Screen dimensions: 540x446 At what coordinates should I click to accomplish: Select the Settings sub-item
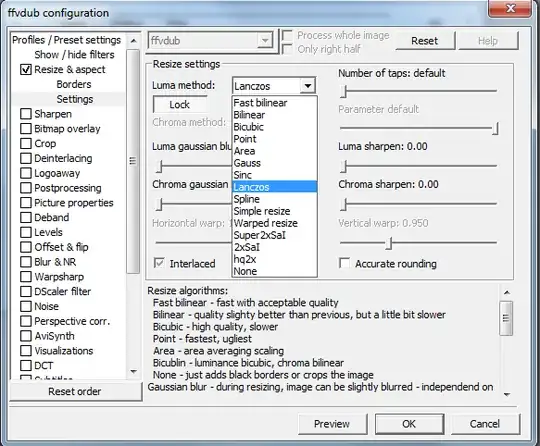pyautogui.click(x=75, y=99)
